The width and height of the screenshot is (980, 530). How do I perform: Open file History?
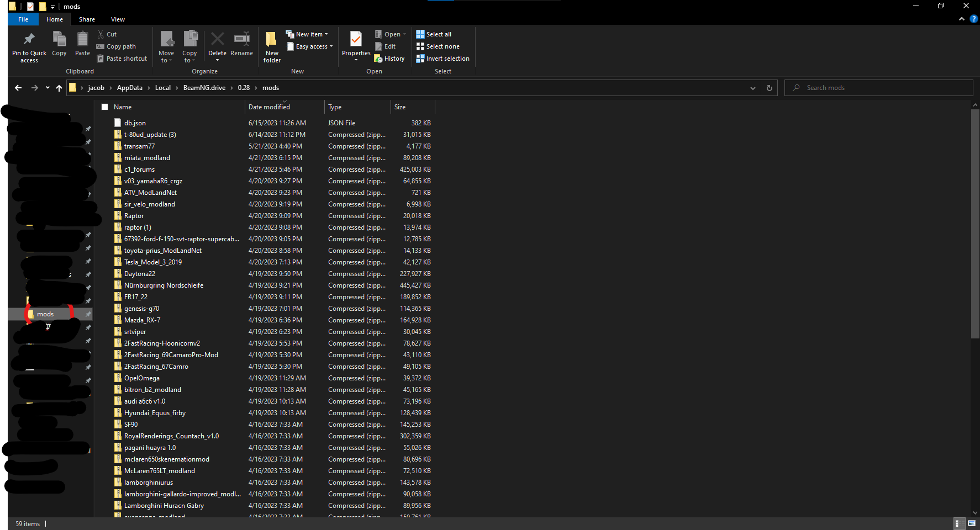tap(389, 59)
